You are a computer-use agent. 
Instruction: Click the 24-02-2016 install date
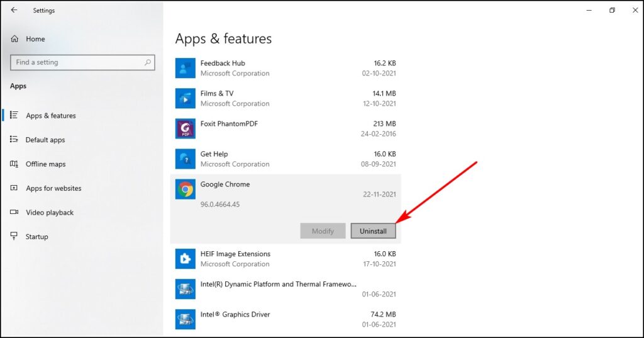pyautogui.click(x=378, y=133)
